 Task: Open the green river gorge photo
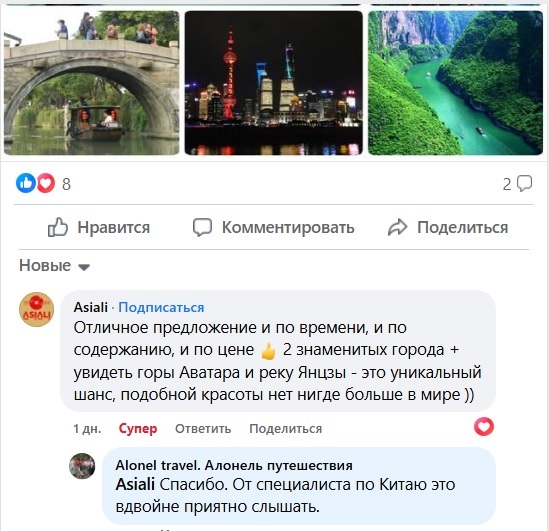456,83
